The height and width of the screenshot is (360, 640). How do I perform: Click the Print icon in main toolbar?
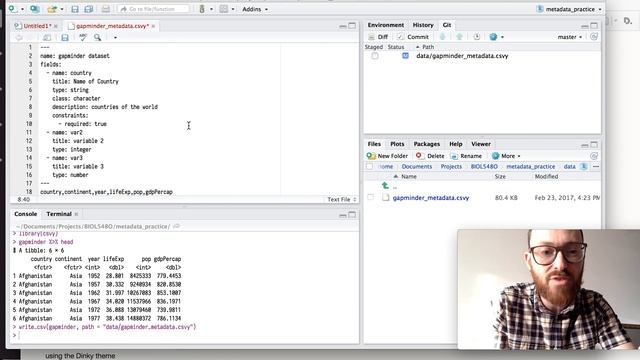106,9
